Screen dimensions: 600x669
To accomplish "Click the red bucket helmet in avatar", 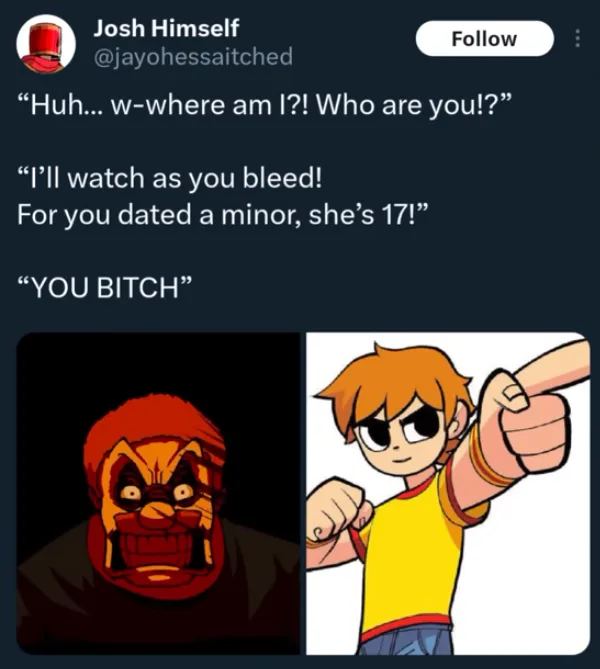I will click(46, 41).
